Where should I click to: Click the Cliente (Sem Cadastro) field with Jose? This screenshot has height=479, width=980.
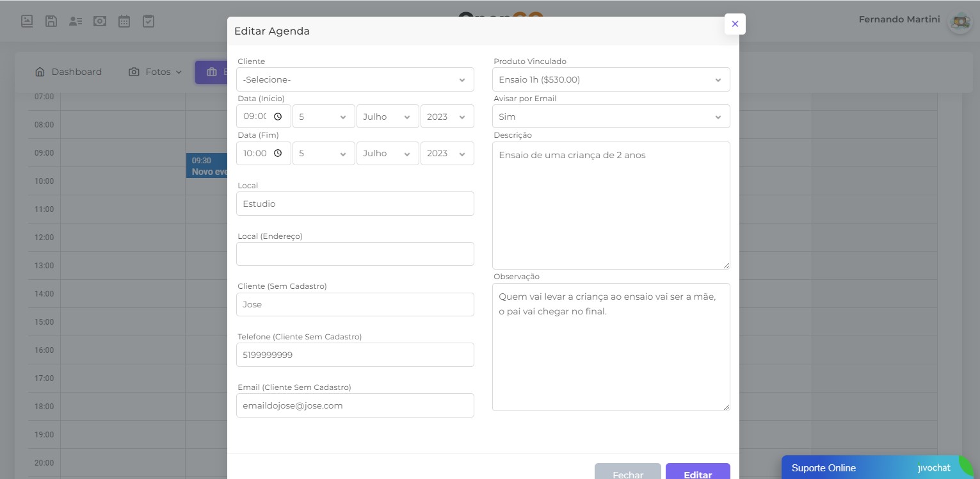click(x=355, y=304)
